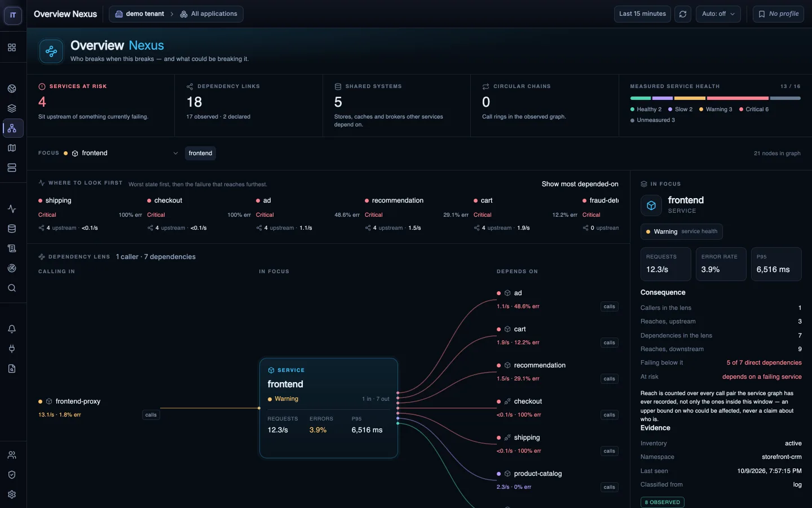This screenshot has height=508, width=812.
Task: Open the users icon in sidebar
Action: (x=12, y=455)
